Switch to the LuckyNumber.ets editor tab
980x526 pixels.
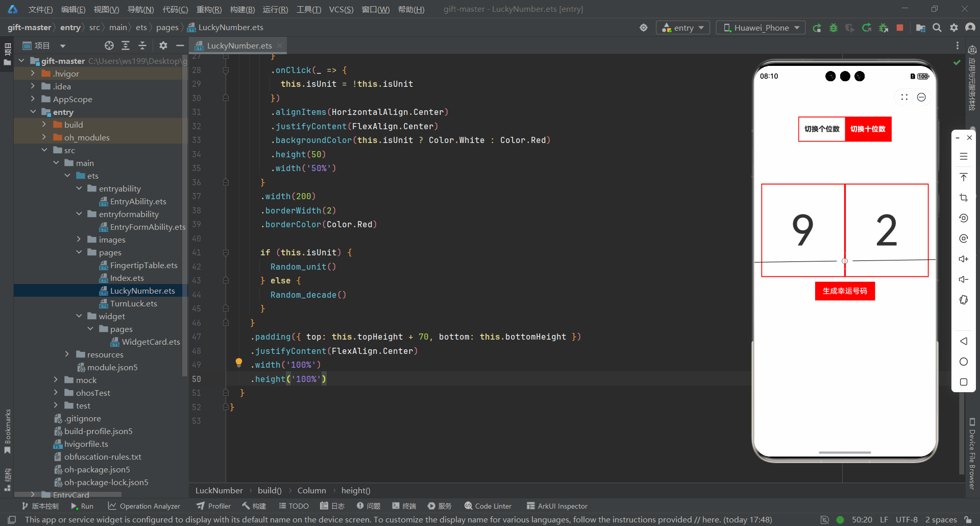click(238, 45)
